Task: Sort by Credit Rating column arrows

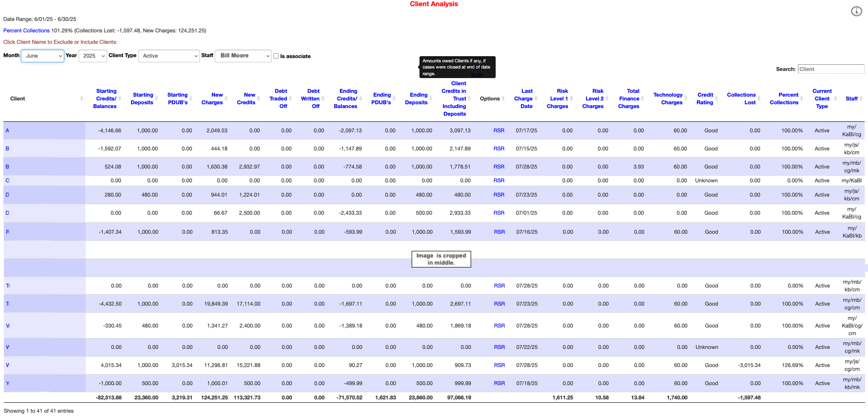Action: 716,99
